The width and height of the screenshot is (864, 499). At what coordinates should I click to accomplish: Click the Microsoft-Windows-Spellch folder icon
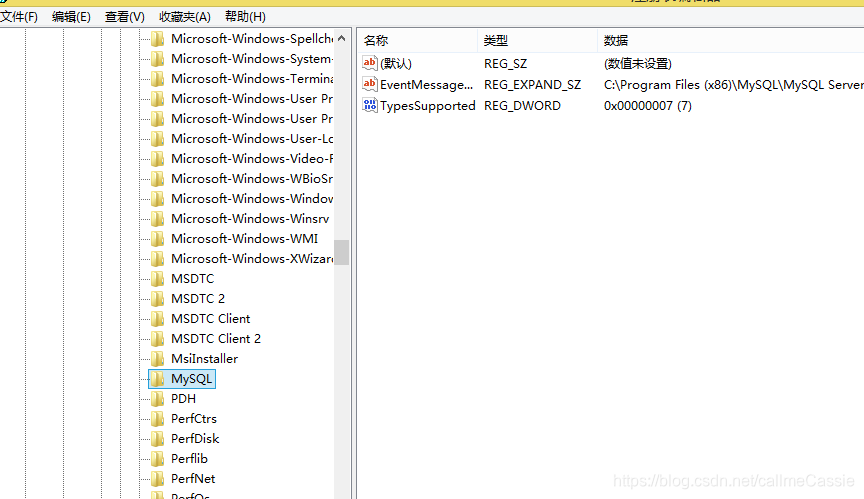coord(158,39)
